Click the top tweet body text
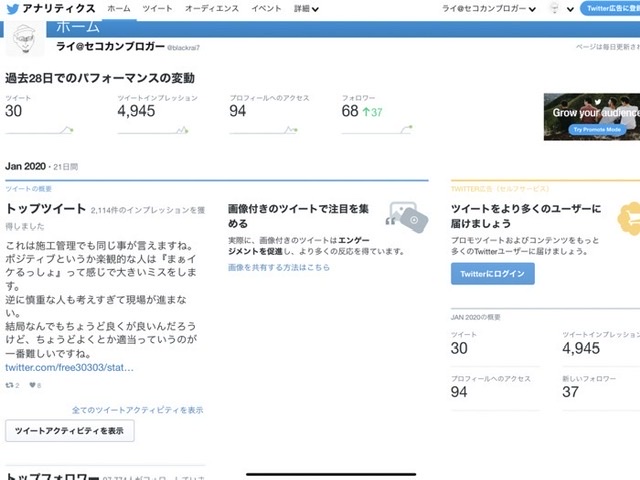The height and width of the screenshot is (480, 640). pyautogui.click(x=101, y=299)
